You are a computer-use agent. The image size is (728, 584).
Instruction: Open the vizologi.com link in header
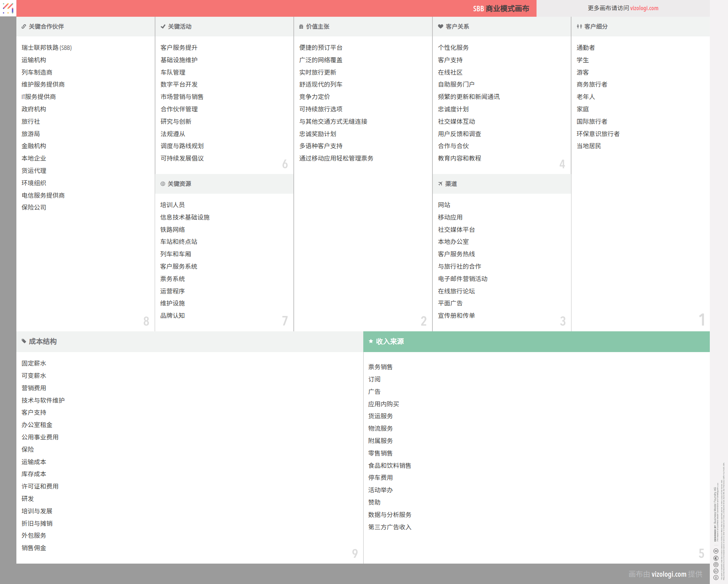644,8
